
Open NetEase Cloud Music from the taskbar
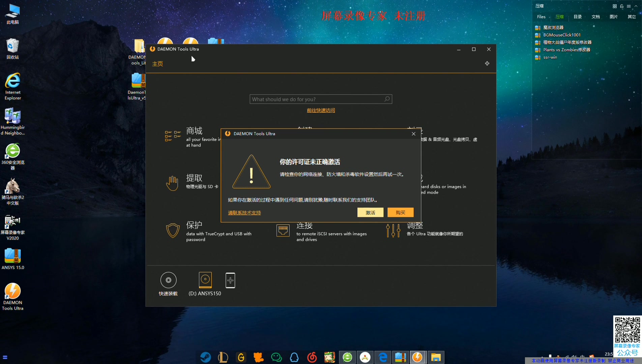pyautogui.click(x=312, y=357)
